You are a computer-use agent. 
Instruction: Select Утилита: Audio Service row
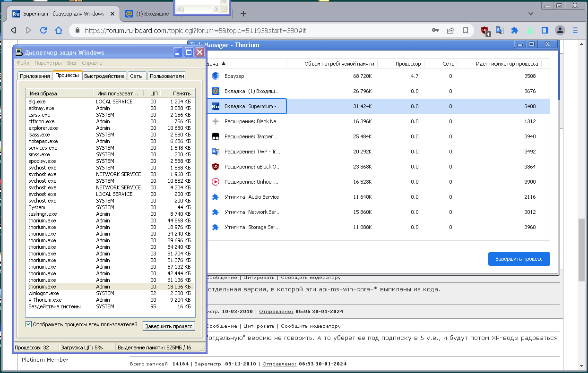[378, 197]
